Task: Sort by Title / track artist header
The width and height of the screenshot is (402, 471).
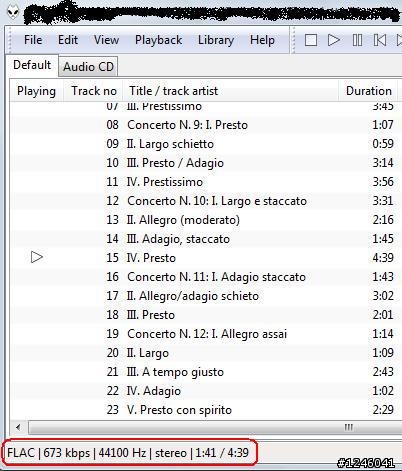Action: click(231, 91)
